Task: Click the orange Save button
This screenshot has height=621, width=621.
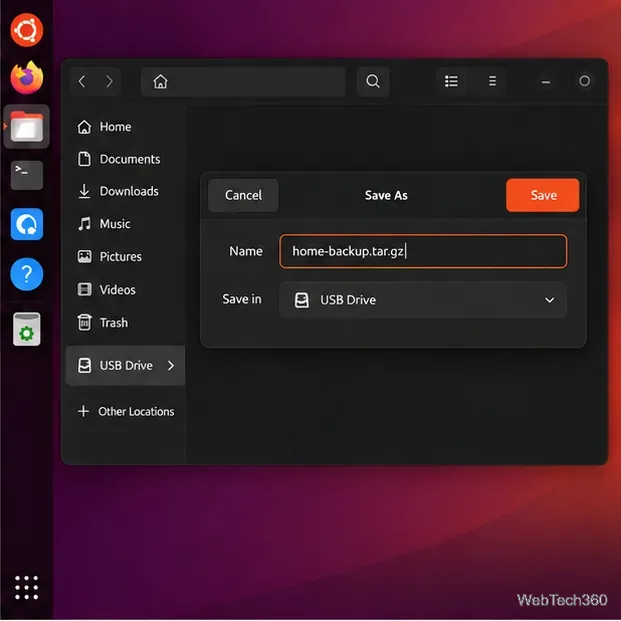Action: [x=543, y=195]
